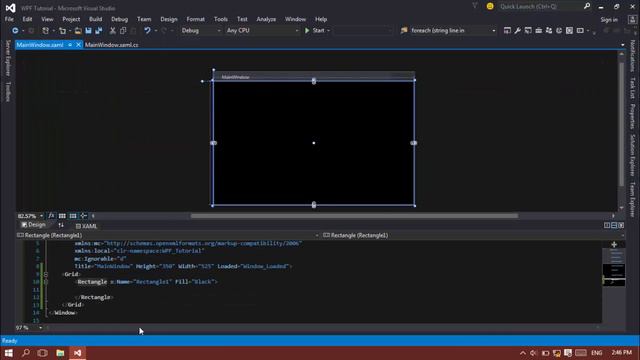Open the Properties side tab
This screenshot has height=360, width=640.
633,117
